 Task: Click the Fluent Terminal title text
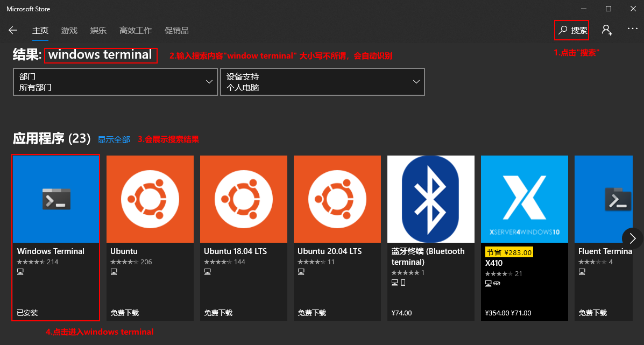tap(605, 251)
